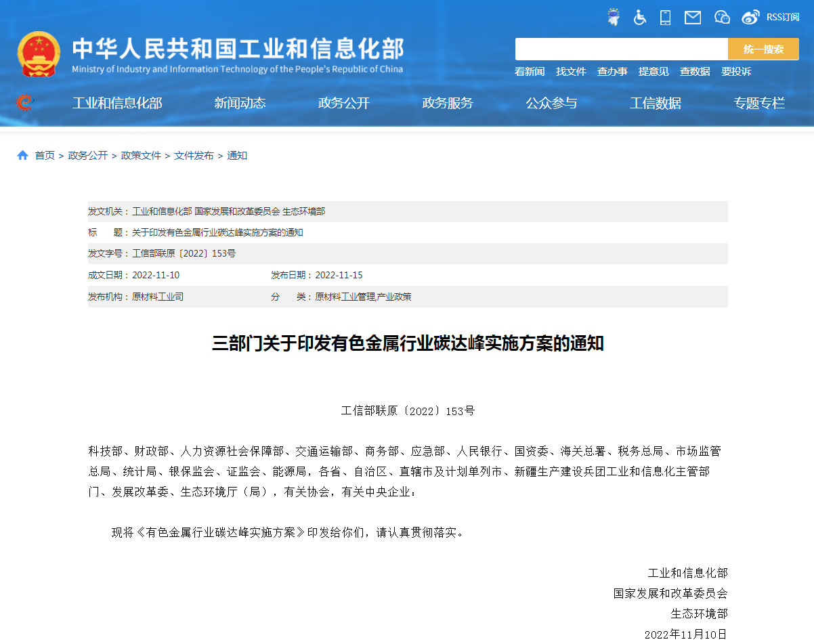This screenshot has height=644, width=814.
Task: Click the bold article headline 三部门关于印发有色金属行业碳达峰实施方案的通知
Action: pyautogui.click(x=408, y=343)
